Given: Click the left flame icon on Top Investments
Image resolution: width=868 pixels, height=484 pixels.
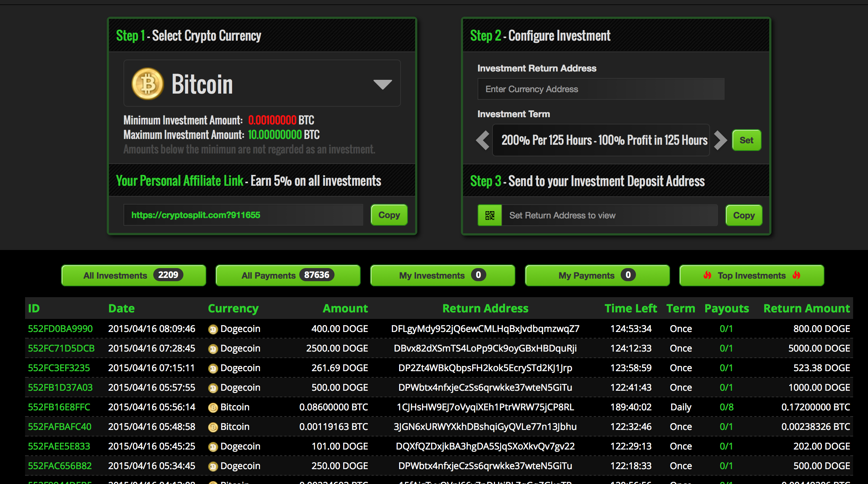Looking at the screenshot, I should pyautogui.click(x=707, y=275).
